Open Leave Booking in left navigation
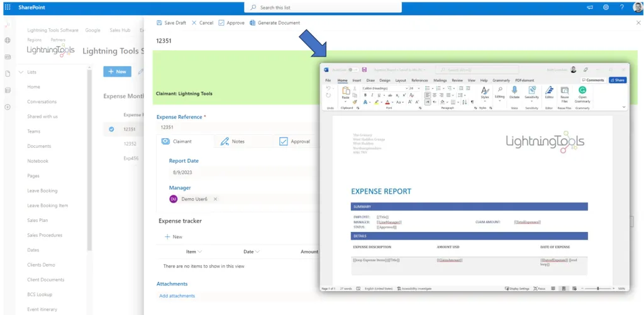This screenshot has height=315, width=644. coord(42,191)
